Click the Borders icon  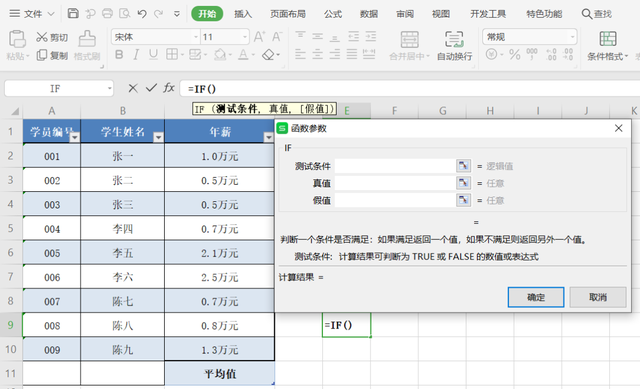(x=171, y=54)
